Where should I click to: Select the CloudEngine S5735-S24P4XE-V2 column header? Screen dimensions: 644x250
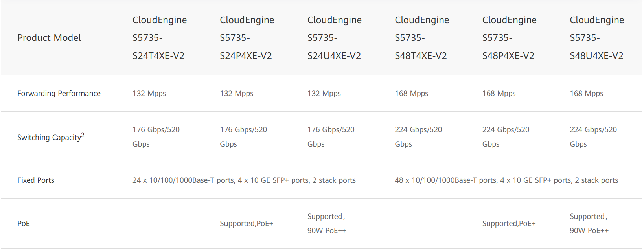247,38
